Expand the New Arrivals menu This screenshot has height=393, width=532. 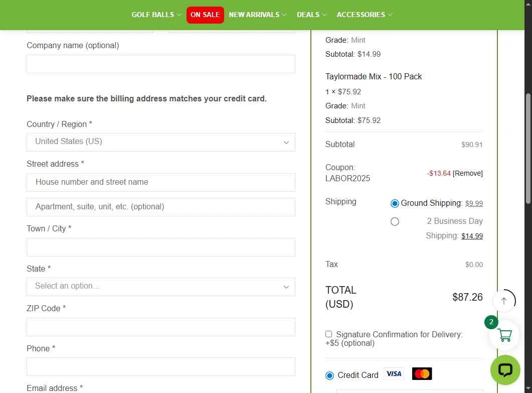pyautogui.click(x=258, y=15)
